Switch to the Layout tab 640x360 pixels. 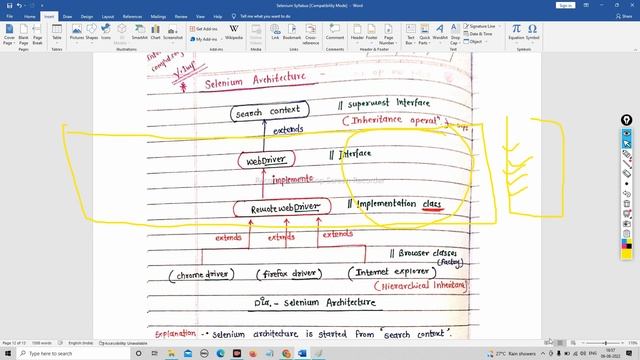tap(108, 17)
